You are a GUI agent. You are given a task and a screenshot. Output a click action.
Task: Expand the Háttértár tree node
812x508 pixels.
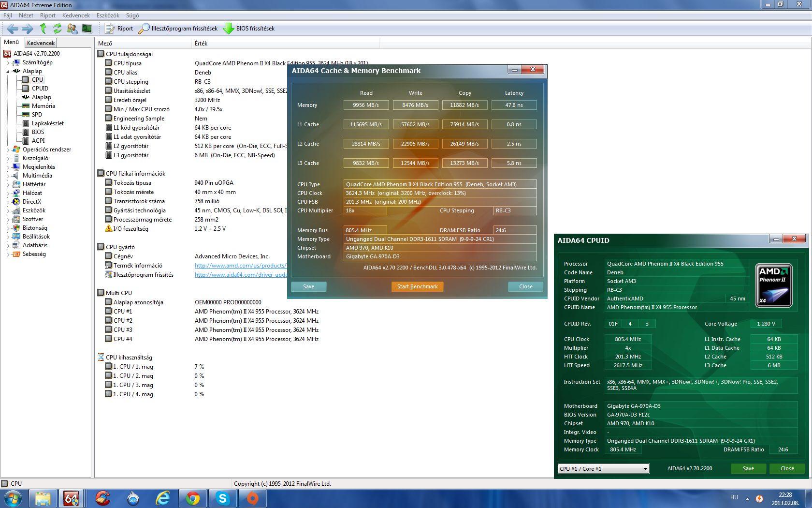[x=8, y=185]
